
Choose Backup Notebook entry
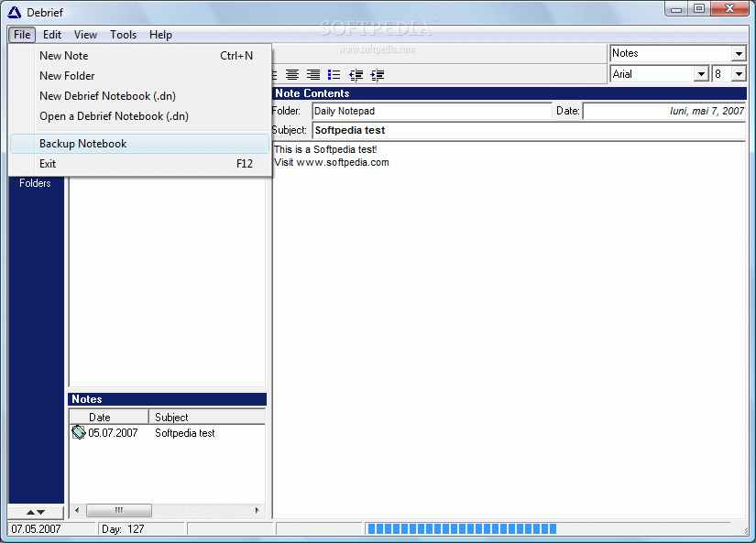140,144
